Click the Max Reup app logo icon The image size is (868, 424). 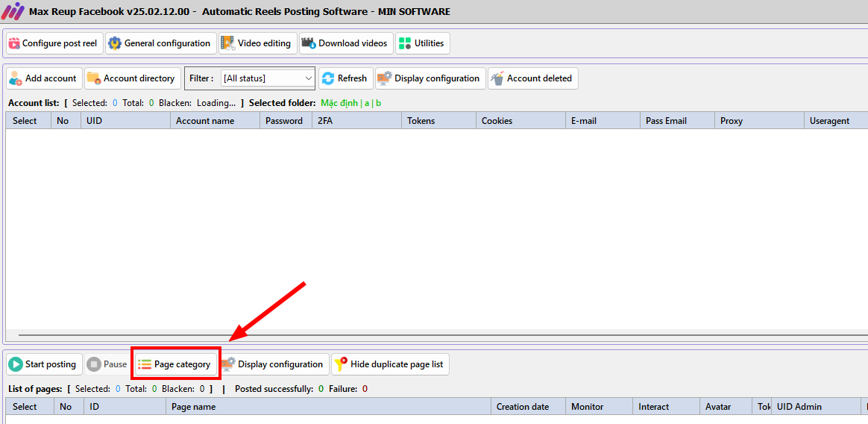tap(13, 11)
